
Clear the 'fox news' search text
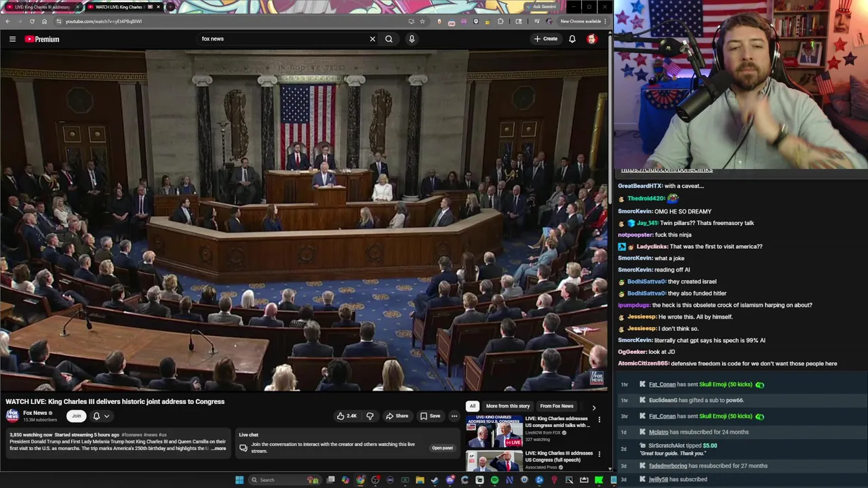(372, 39)
